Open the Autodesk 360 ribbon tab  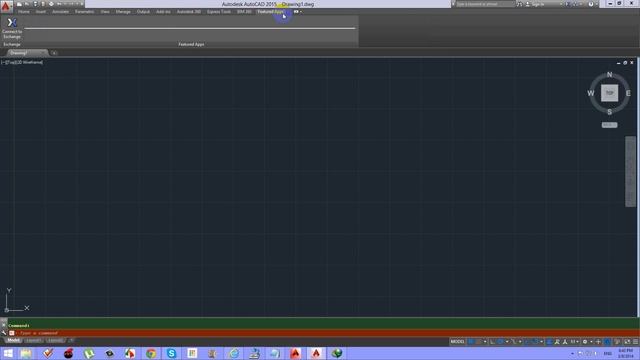click(x=189, y=12)
